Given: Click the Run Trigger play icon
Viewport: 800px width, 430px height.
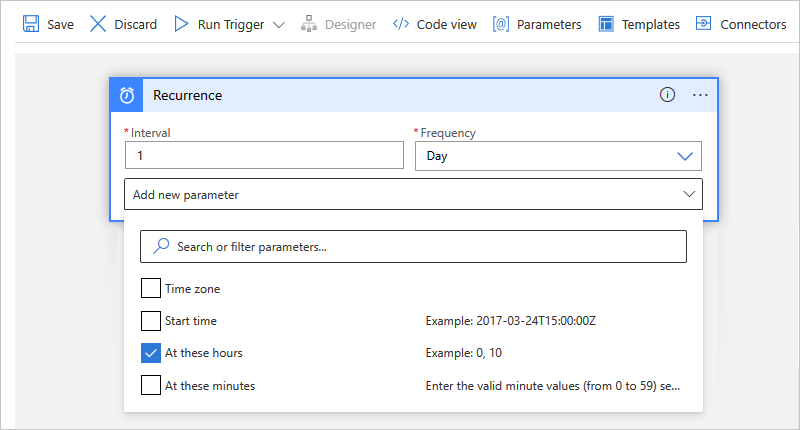Looking at the screenshot, I should click(x=181, y=24).
